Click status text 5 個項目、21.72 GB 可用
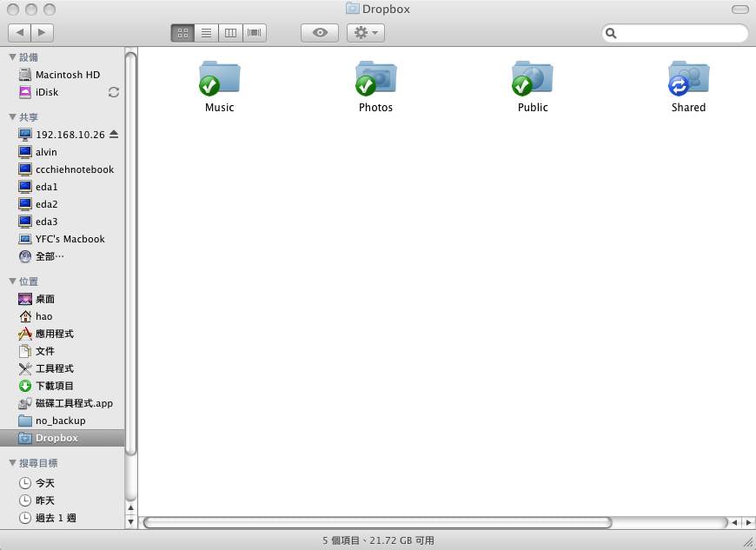 [378, 540]
